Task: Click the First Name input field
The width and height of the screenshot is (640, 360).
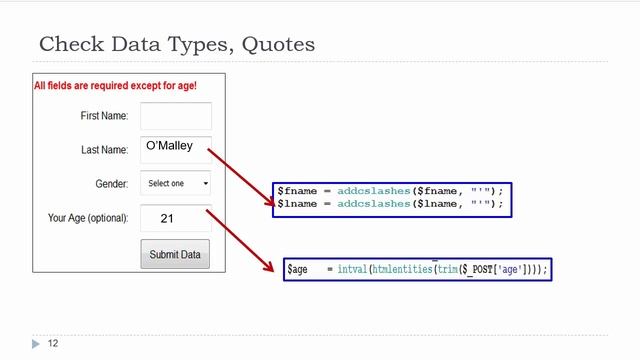Action: [x=176, y=116]
